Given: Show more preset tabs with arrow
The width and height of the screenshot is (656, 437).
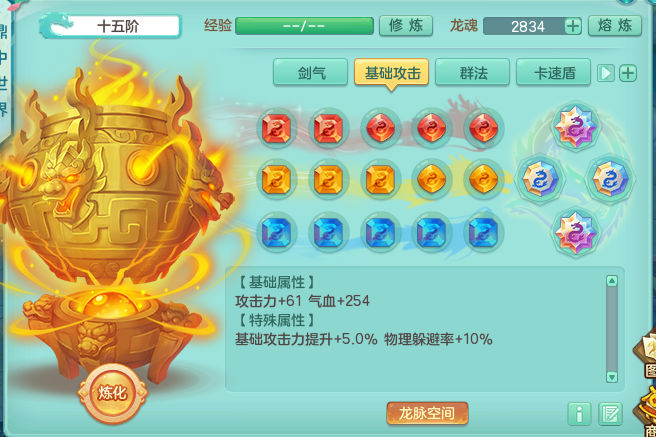Looking at the screenshot, I should pos(605,73).
